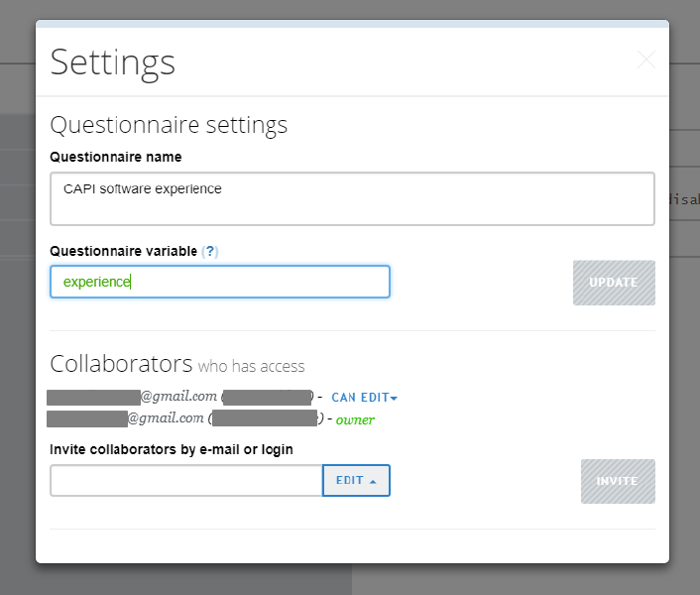Viewport: 700px width, 595px height.
Task: Click the "Collaborators" section heading
Action: [x=121, y=363]
